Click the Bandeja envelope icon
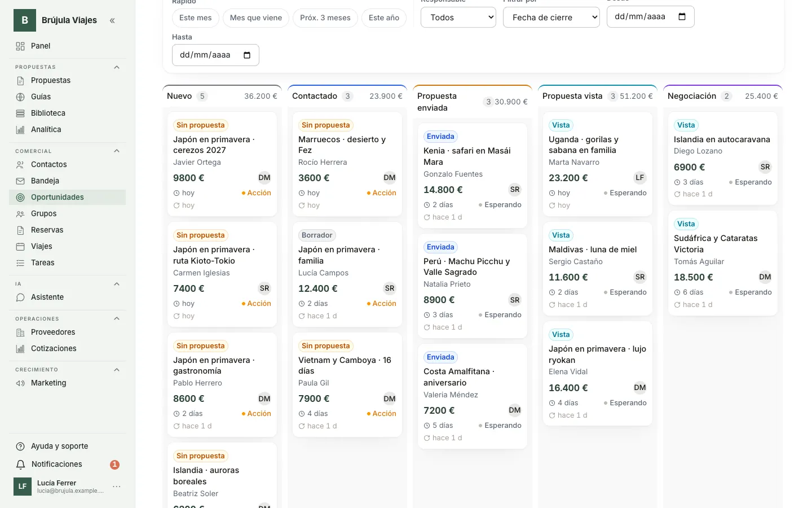Image resolution: width=812 pixels, height=508 pixels. coord(20,181)
